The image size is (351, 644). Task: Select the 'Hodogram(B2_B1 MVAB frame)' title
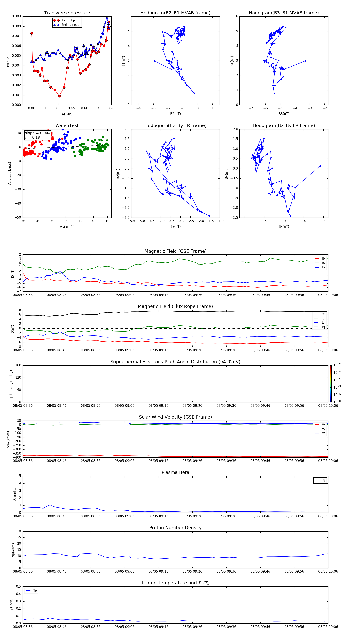coord(175,13)
